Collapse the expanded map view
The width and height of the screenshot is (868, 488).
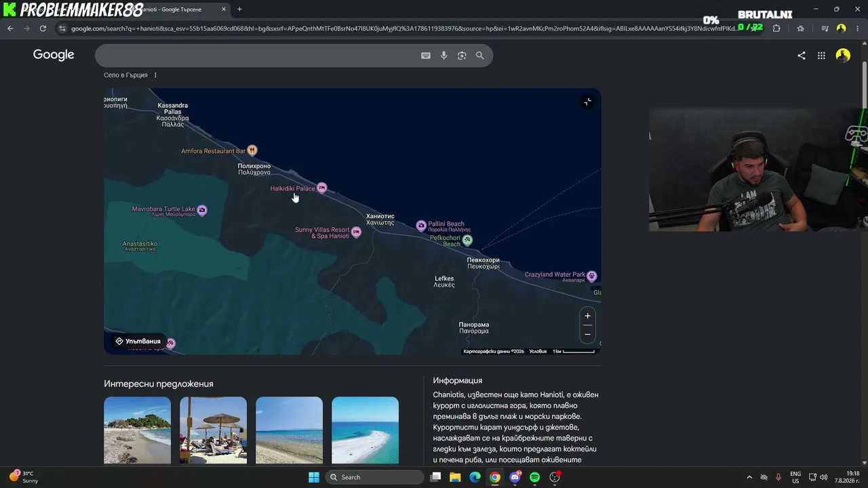(588, 102)
